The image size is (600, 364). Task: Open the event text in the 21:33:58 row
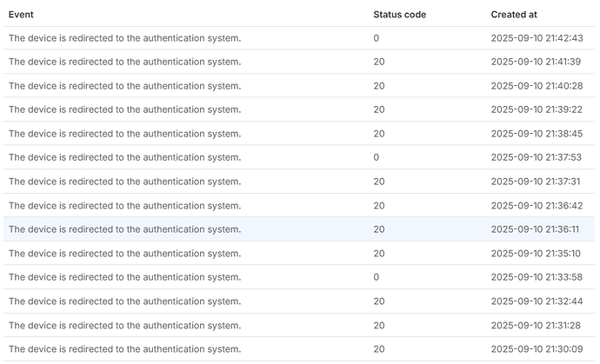[124, 277]
